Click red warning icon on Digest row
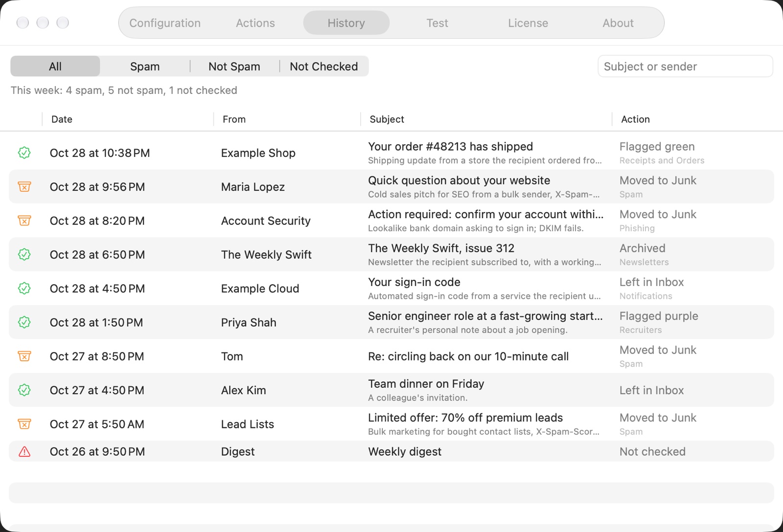 click(x=24, y=452)
